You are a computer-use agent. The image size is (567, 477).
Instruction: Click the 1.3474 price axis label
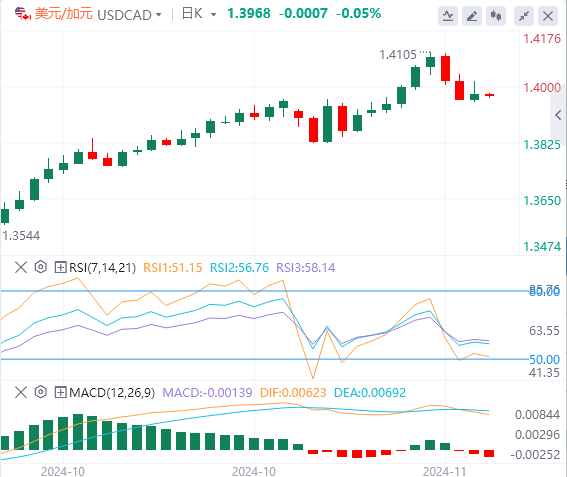(x=542, y=247)
